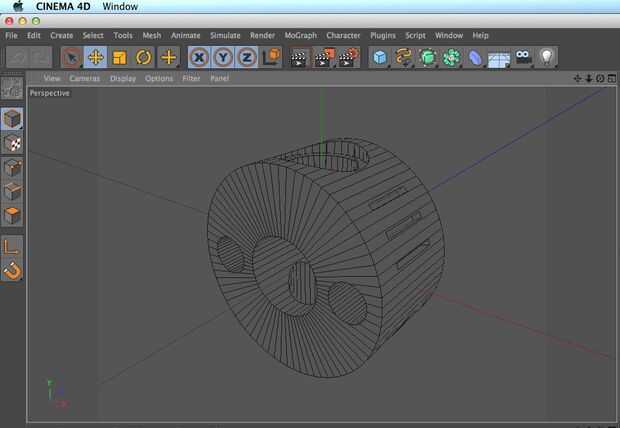This screenshot has width=620, height=428.
Task: Open the Apple menu
Action: tap(18, 6)
